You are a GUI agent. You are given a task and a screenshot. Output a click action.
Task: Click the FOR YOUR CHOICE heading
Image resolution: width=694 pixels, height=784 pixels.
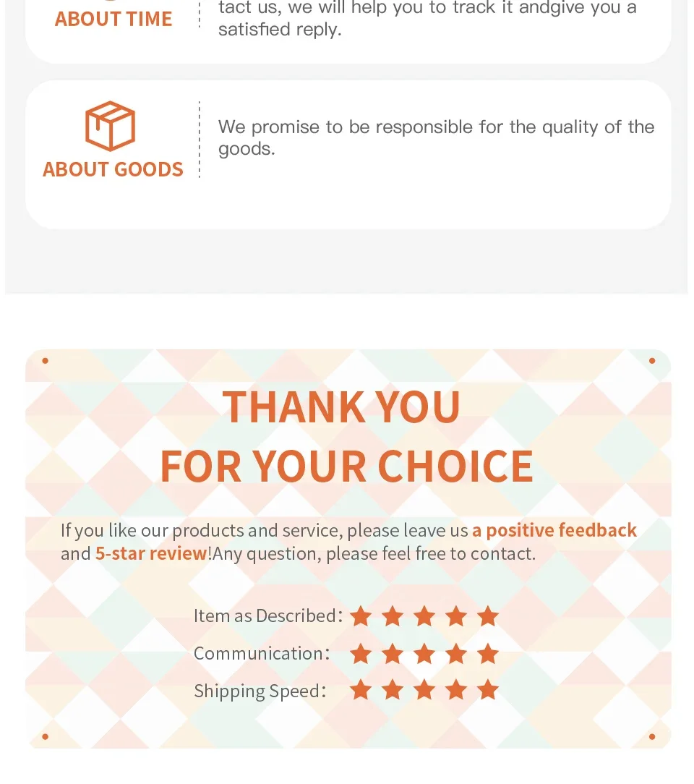click(x=347, y=466)
